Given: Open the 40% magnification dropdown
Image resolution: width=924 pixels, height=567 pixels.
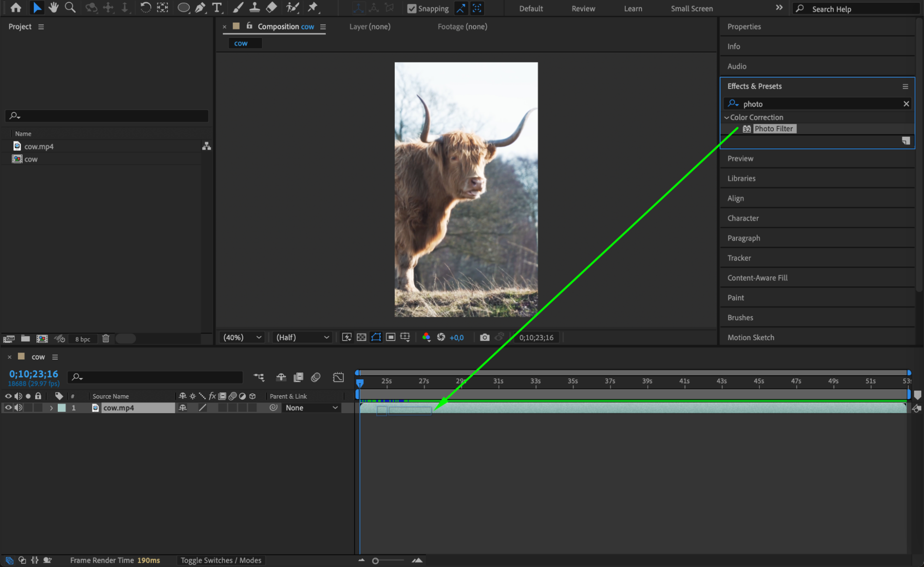Looking at the screenshot, I should pyautogui.click(x=242, y=337).
